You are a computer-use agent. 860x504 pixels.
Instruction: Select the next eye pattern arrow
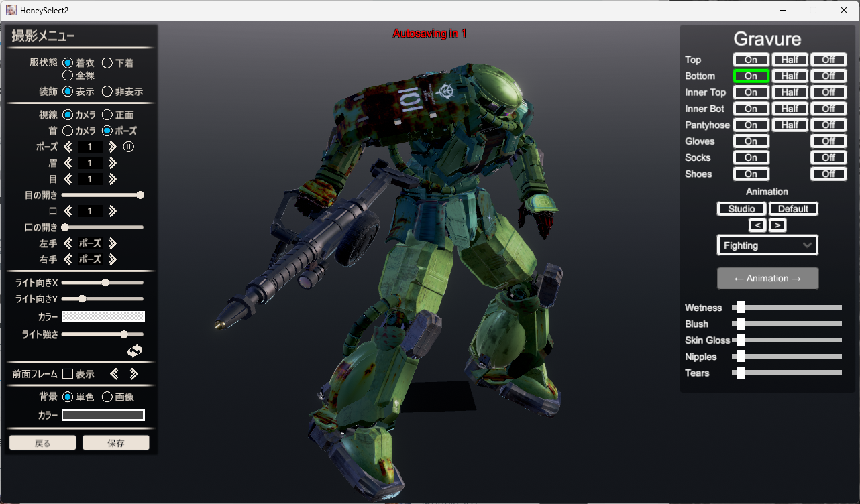pyautogui.click(x=112, y=179)
